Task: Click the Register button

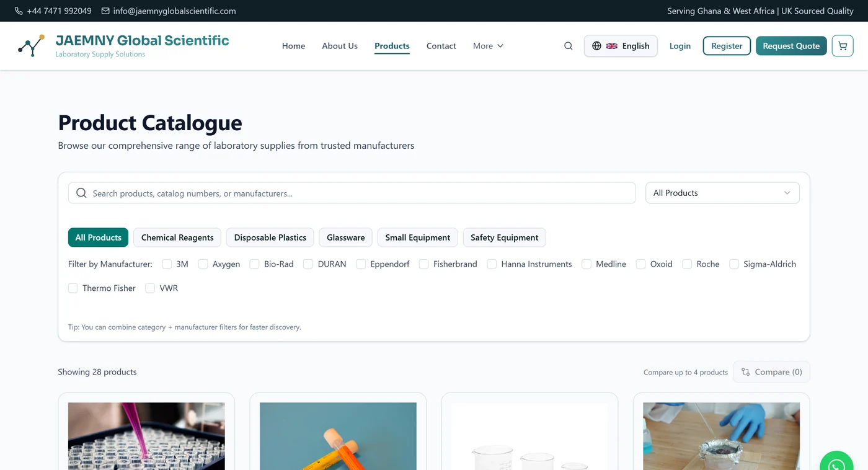Action: pyautogui.click(x=727, y=46)
